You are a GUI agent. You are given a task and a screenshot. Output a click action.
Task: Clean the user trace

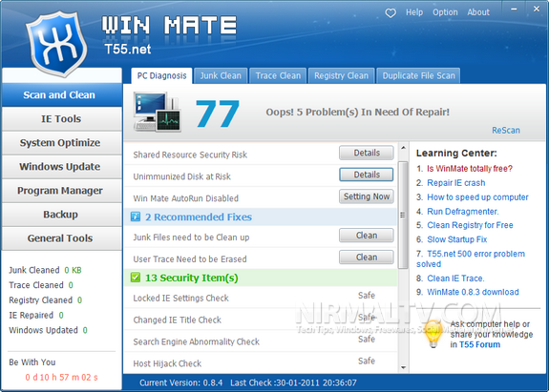[x=367, y=258]
